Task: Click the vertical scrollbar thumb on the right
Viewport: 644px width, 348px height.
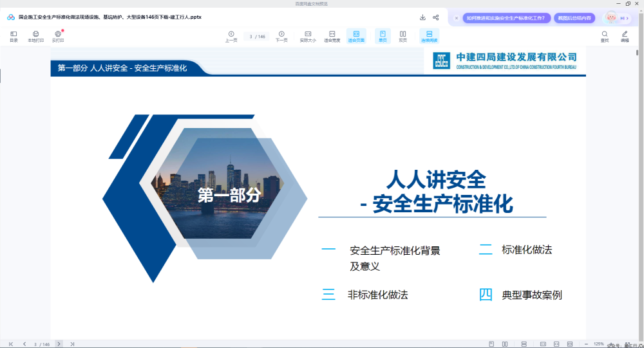Action: click(637, 53)
